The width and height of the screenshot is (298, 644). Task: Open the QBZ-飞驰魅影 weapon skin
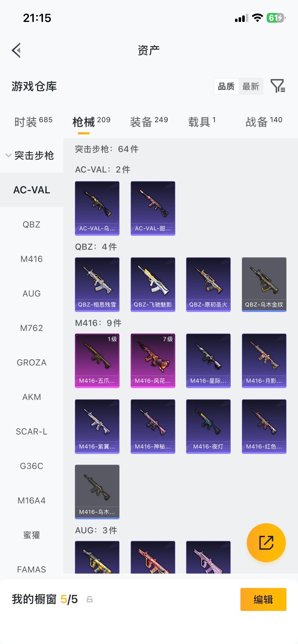tap(153, 285)
